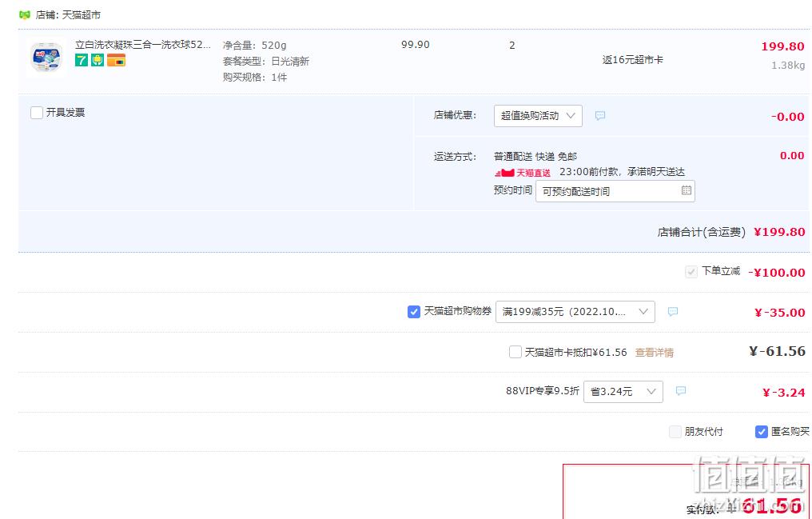Viewport: 812px width, 519px height.
Task: Click the 可预约配送时间 input field
Action: click(615, 191)
